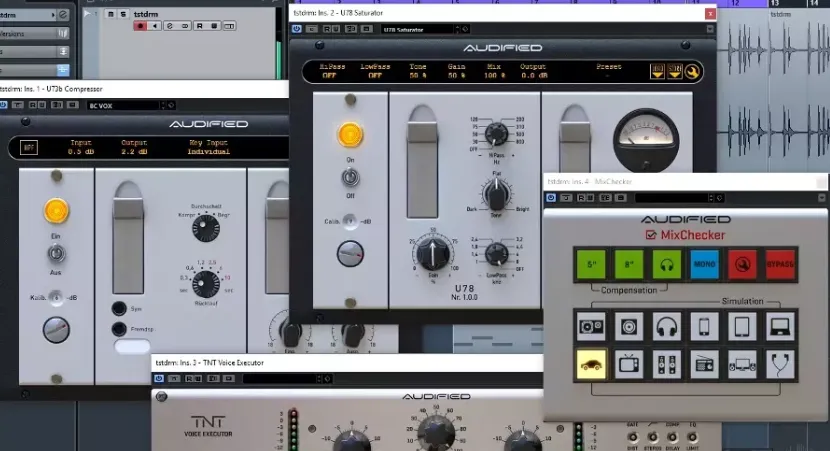The width and height of the screenshot is (830, 451).
Task: Open wrench settings in U78 Saturator
Action: 692,71
